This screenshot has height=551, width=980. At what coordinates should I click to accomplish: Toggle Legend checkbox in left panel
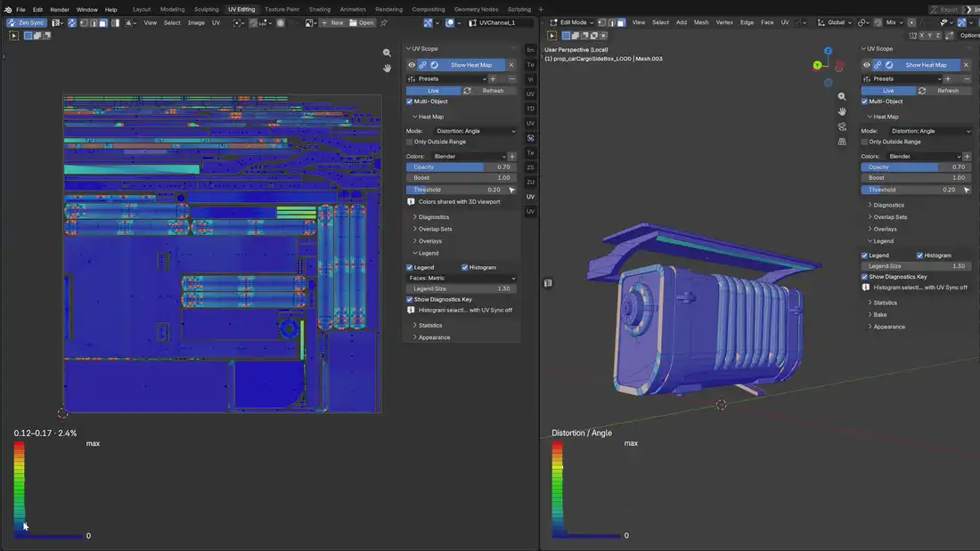point(410,267)
